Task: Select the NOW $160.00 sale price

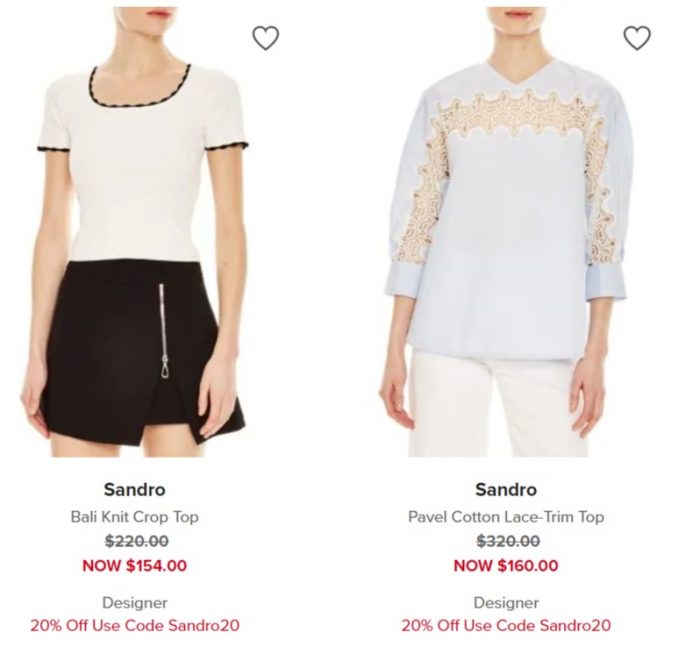Action: pos(506,566)
